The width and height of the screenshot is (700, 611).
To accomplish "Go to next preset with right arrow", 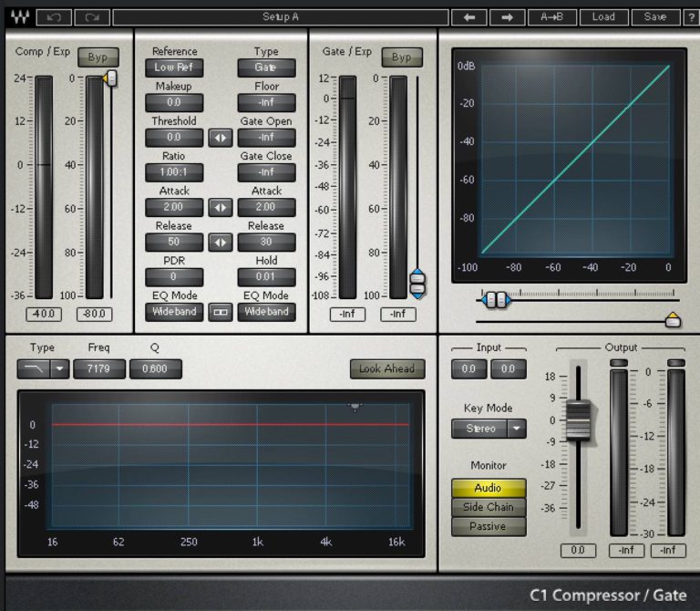I will point(507,17).
